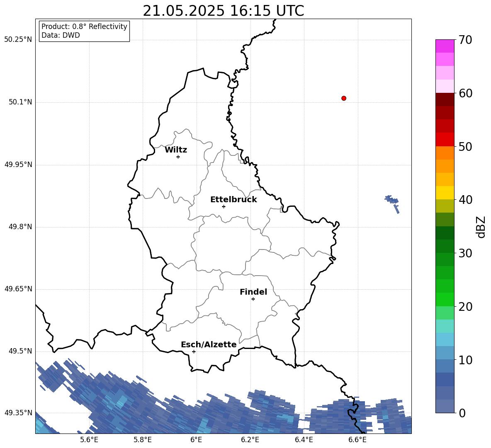Click the 20 tick label on colorbar

pyautogui.click(x=465, y=307)
